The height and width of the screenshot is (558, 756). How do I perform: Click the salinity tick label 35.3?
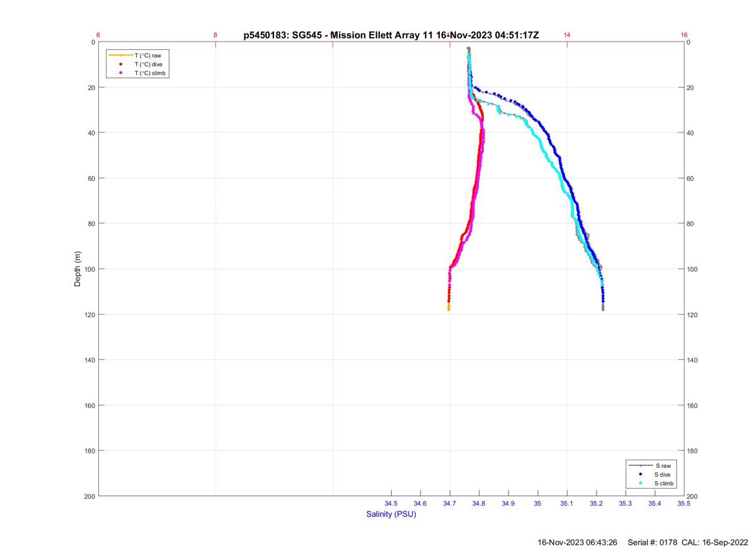626,504
